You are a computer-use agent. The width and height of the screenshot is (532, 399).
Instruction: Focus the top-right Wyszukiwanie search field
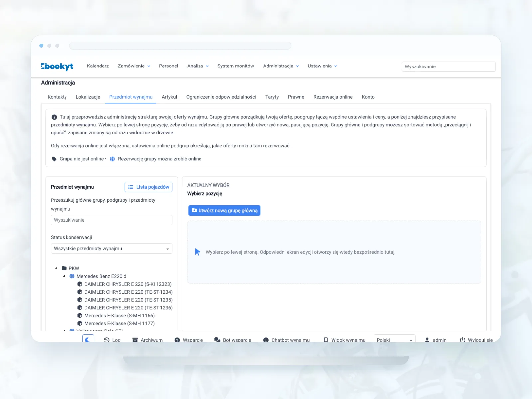click(449, 66)
